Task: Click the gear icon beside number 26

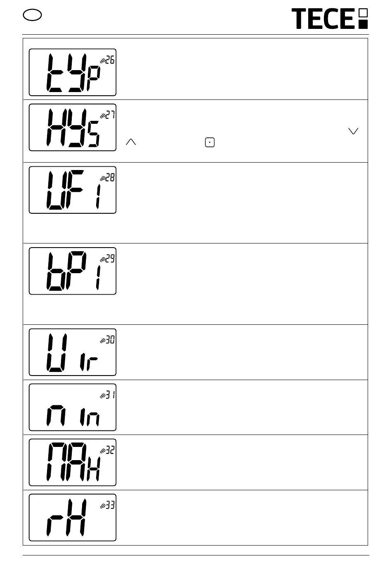Action: (103, 61)
